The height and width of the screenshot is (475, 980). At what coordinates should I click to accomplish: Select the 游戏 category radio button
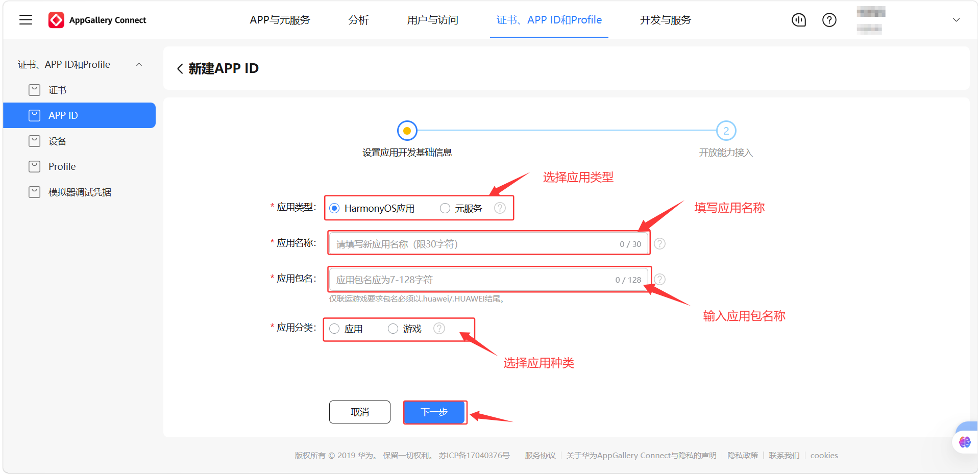click(x=393, y=329)
